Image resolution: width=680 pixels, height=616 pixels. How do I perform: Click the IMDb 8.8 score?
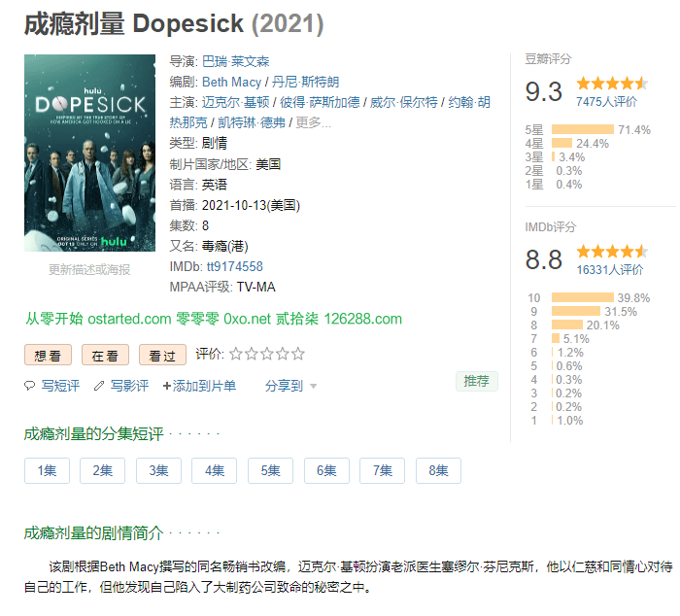pos(543,259)
